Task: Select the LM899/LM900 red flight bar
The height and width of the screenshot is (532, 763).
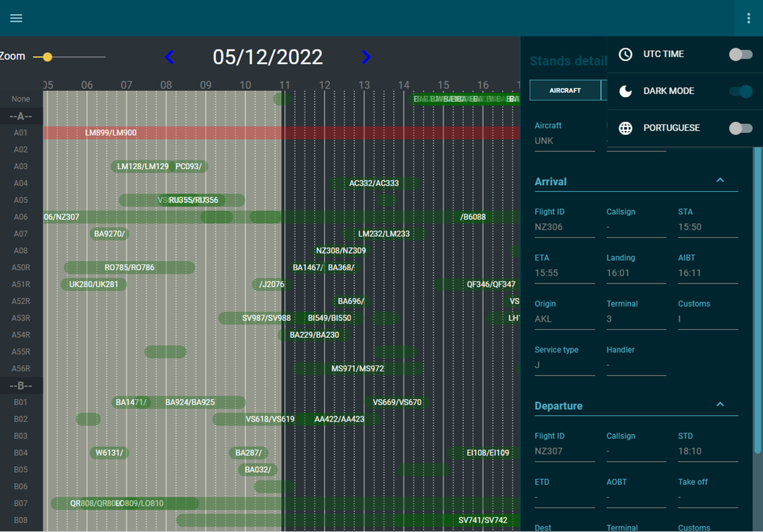Action: [x=282, y=133]
